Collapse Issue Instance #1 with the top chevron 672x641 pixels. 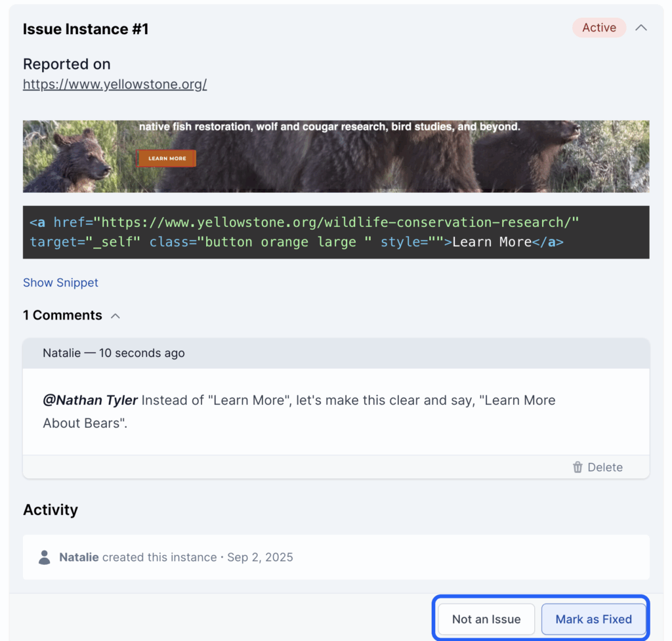(641, 28)
